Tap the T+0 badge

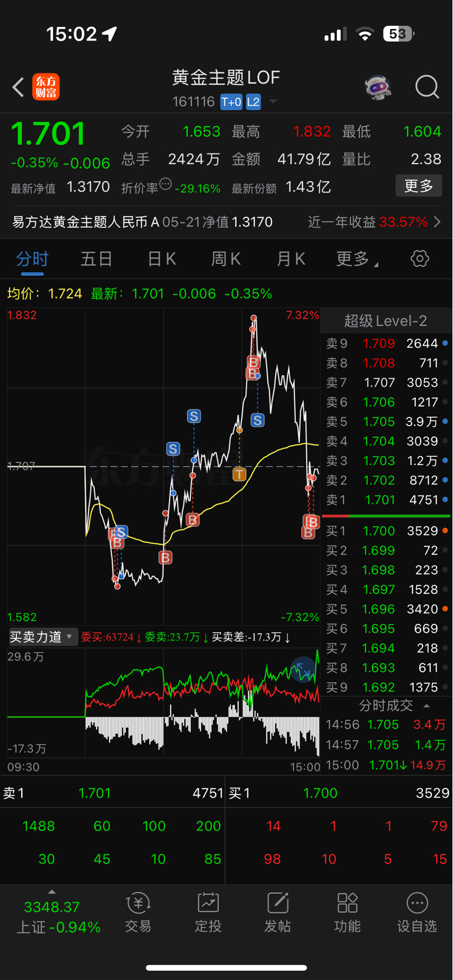tap(231, 102)
